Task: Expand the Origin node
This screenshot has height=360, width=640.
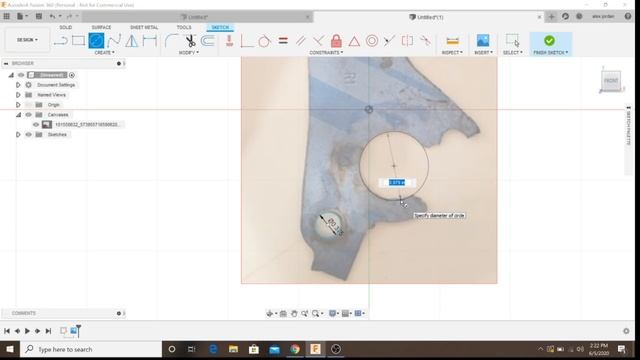Action: tap(18, 105)
